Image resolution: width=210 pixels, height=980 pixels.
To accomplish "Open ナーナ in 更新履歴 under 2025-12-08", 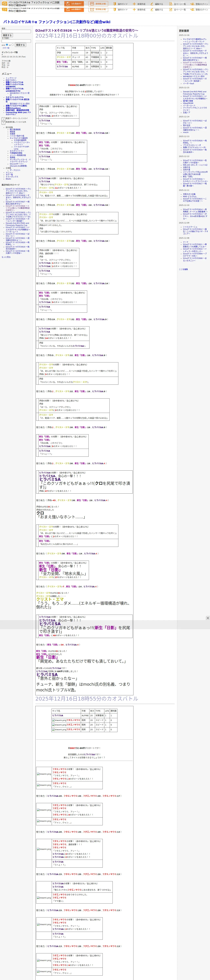I will [x=186, y=242].
